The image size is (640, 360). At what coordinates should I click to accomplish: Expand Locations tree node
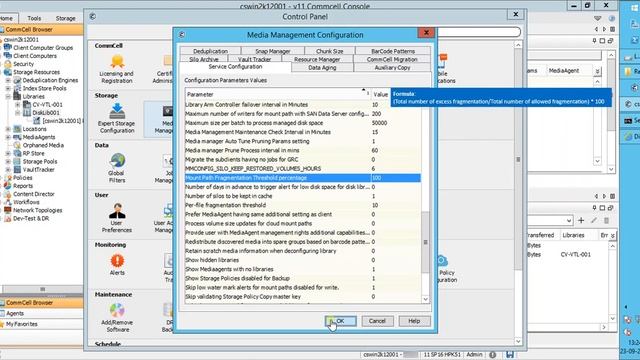(x=8, y=129)
